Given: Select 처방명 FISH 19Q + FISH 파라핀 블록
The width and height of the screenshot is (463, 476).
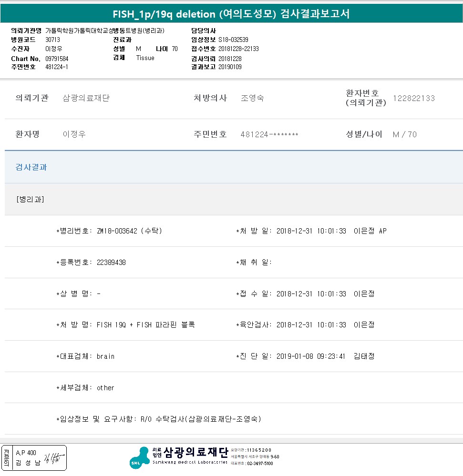Looking at the screenshot, I should coord(146,325).
